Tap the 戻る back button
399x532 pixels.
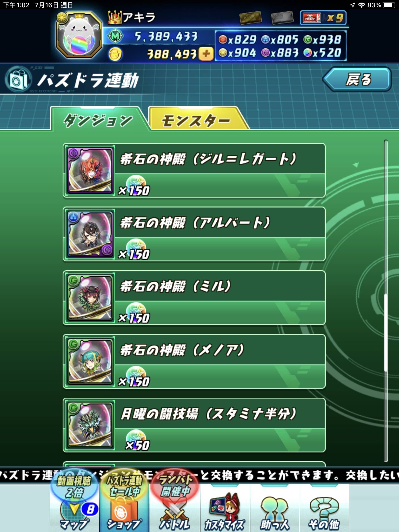pos(357,79)
